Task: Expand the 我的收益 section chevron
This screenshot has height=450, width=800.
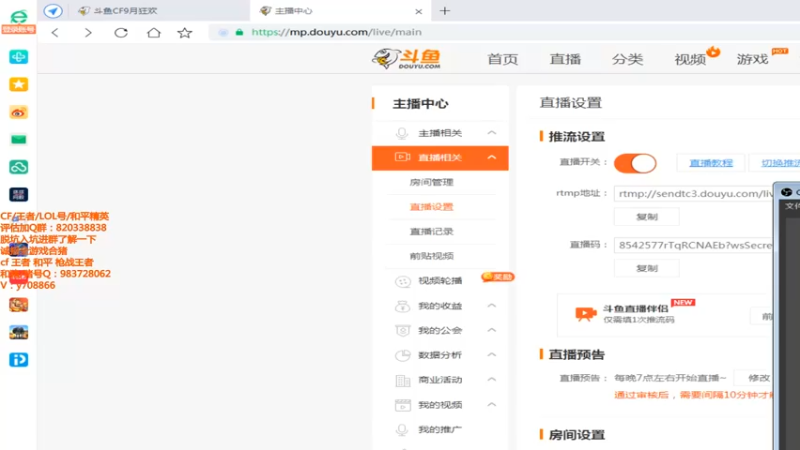Action: tap(491, 306)
